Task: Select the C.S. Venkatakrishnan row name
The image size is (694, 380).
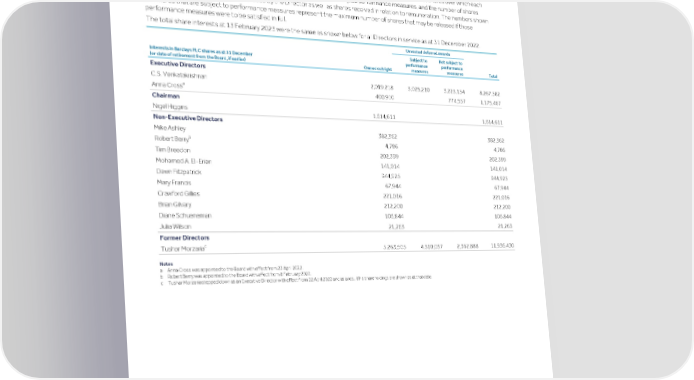Action: 178,75
